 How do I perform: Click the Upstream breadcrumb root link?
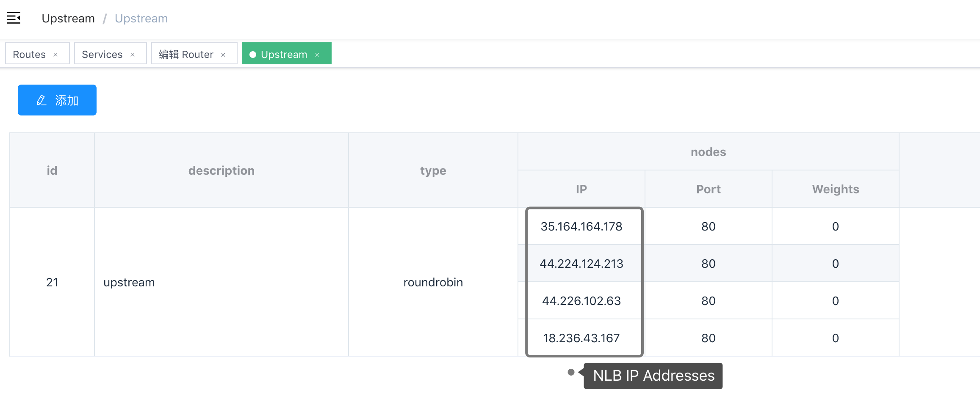coord(68,19)
